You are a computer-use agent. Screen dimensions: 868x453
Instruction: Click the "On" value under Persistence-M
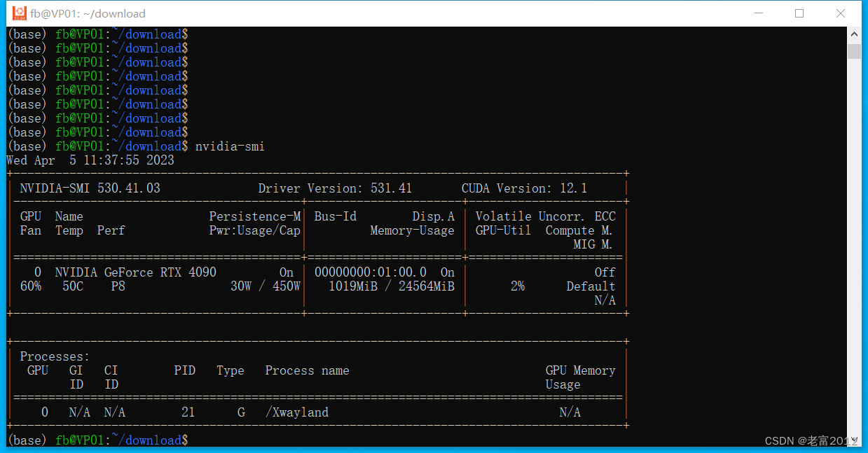click(287, 272)
